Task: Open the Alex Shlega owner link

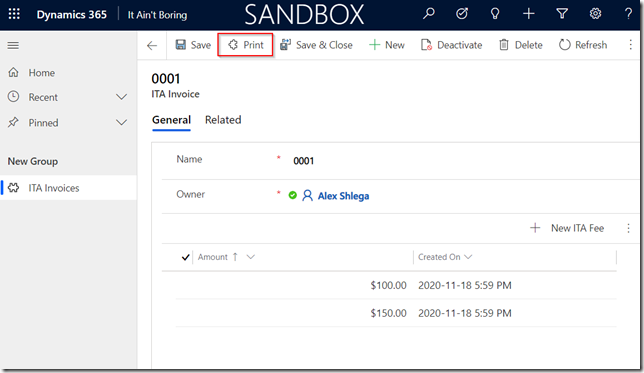Action: [x=343, y=196]
